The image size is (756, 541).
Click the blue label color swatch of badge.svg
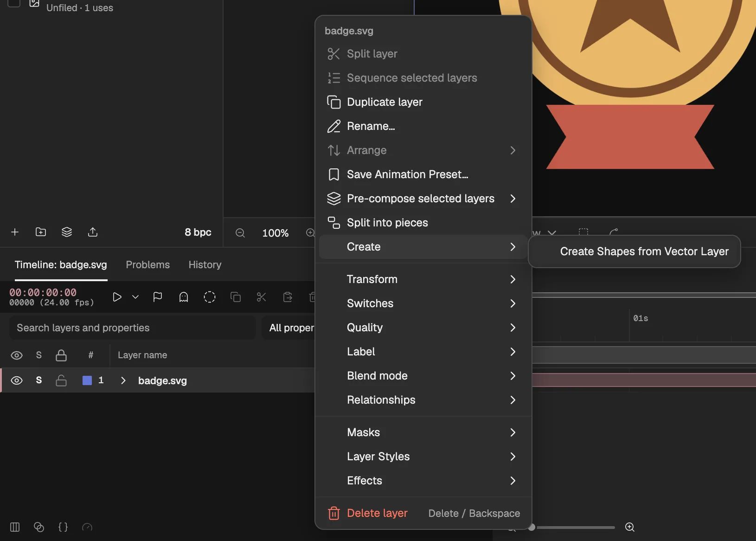(x=87, y=380)
